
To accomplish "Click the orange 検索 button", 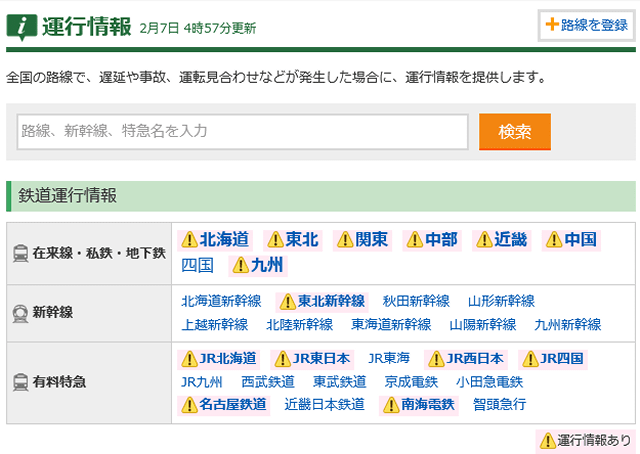I will (515, 131).
